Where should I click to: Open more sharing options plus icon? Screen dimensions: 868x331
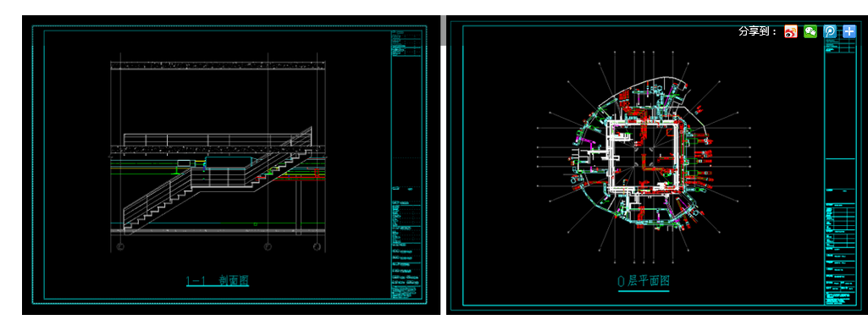[849, 31]
